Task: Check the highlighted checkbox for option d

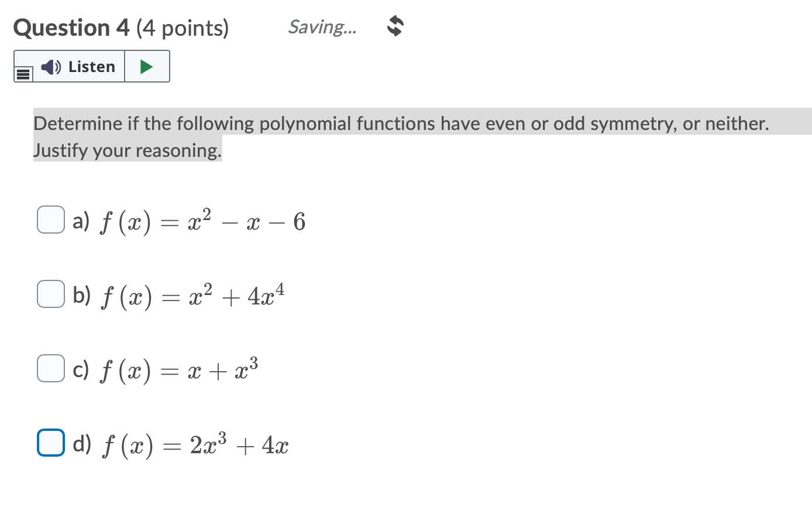Action: pyautogui.click(x=50, y=443)
